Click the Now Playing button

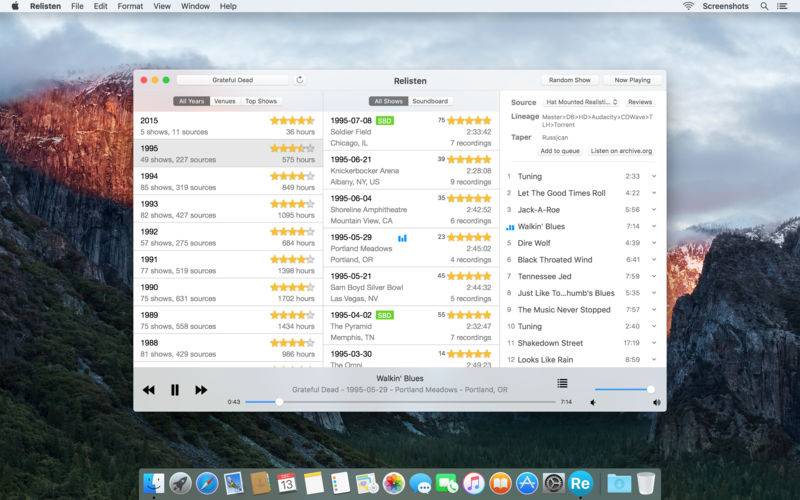tap(632, 80)
